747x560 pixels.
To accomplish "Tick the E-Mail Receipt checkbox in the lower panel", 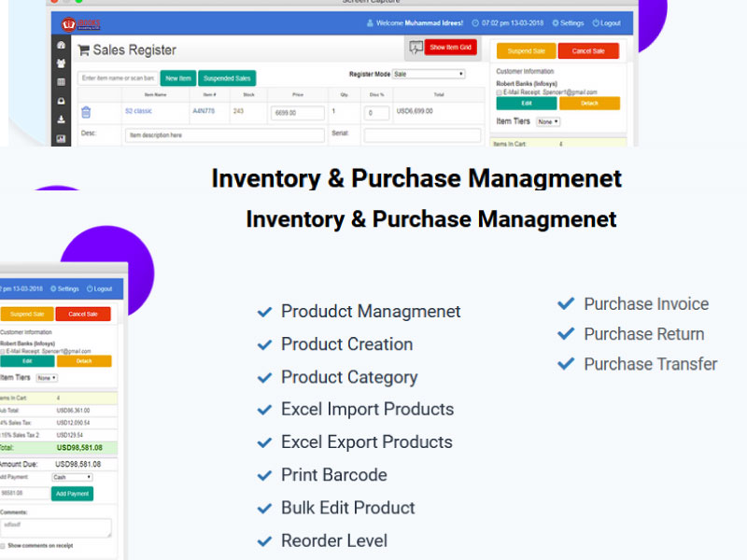I will (3, 351).
